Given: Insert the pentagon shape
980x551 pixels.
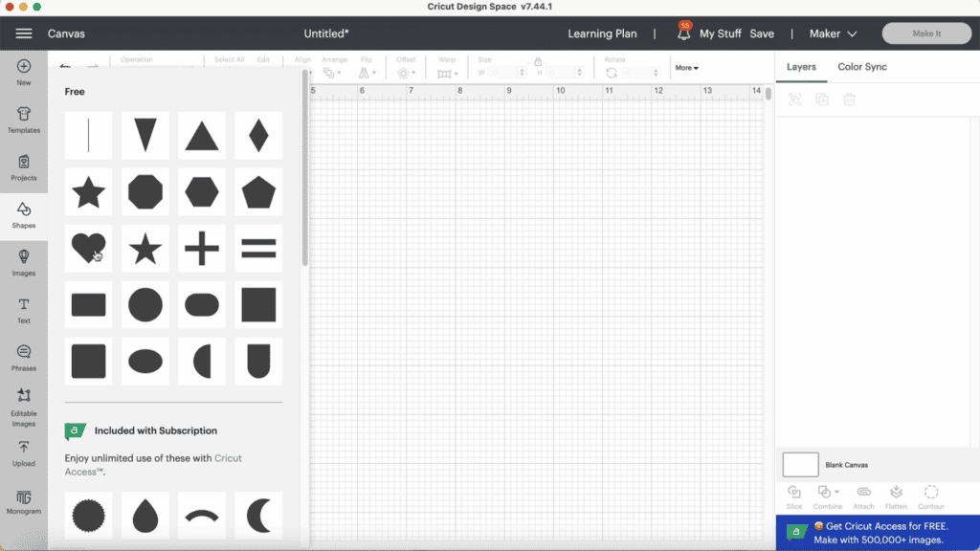Looking at the screenshot, I should coord(258,191).
